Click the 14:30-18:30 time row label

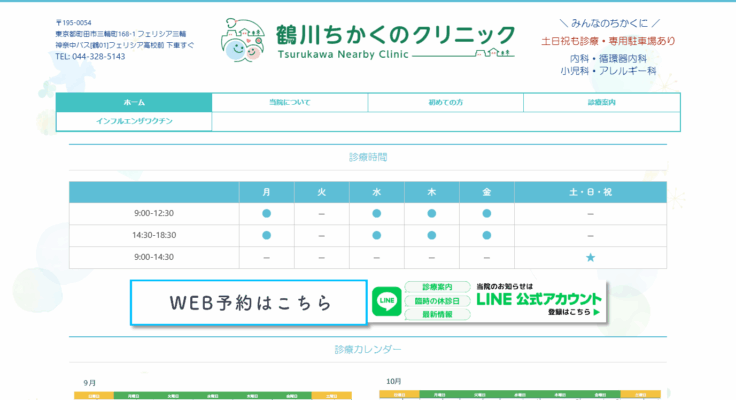pos(154,235)
